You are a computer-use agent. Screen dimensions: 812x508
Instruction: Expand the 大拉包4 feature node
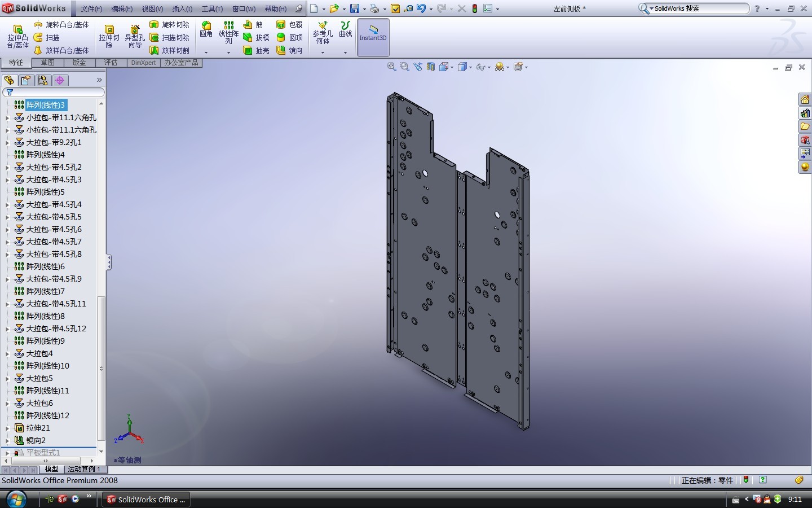(7, 354)
